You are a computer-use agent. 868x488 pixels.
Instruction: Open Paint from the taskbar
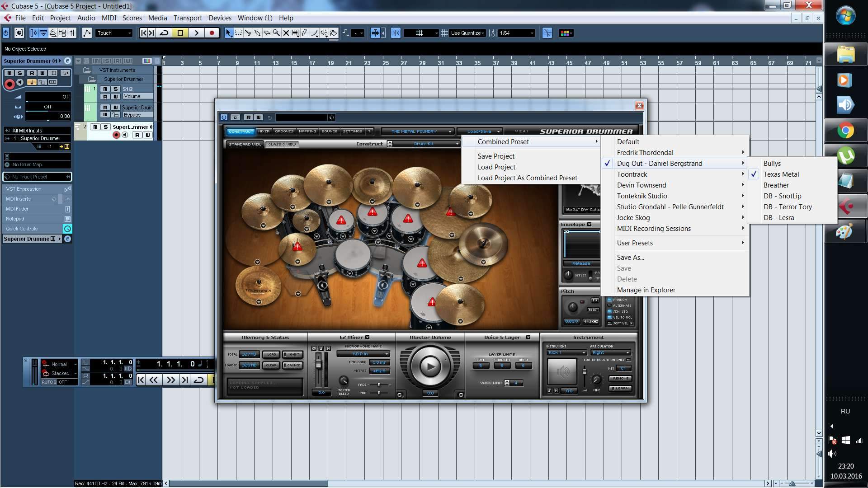coord(845,232)
